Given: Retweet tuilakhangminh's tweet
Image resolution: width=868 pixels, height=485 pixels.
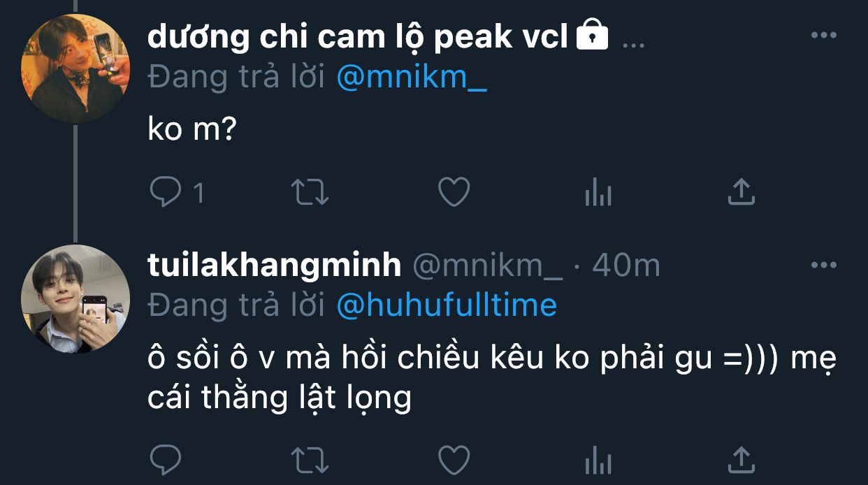Looking at the screenshot, I should 310,460.
